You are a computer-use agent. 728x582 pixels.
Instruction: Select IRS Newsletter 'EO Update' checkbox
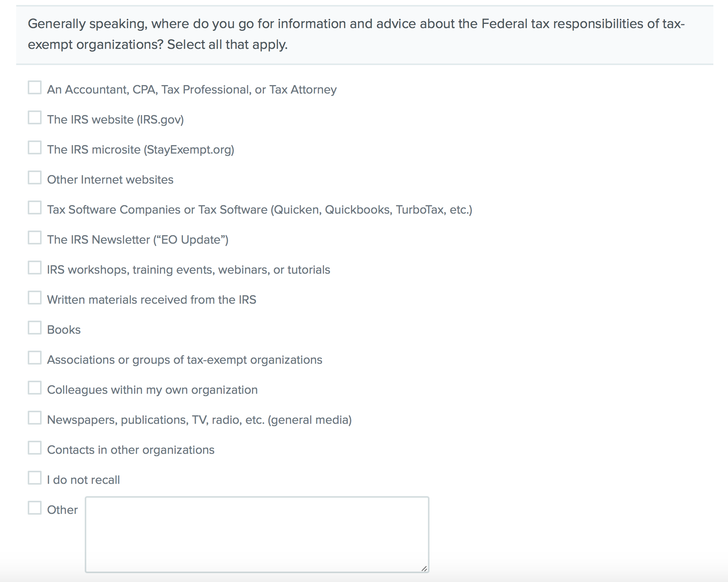(35, 238)
